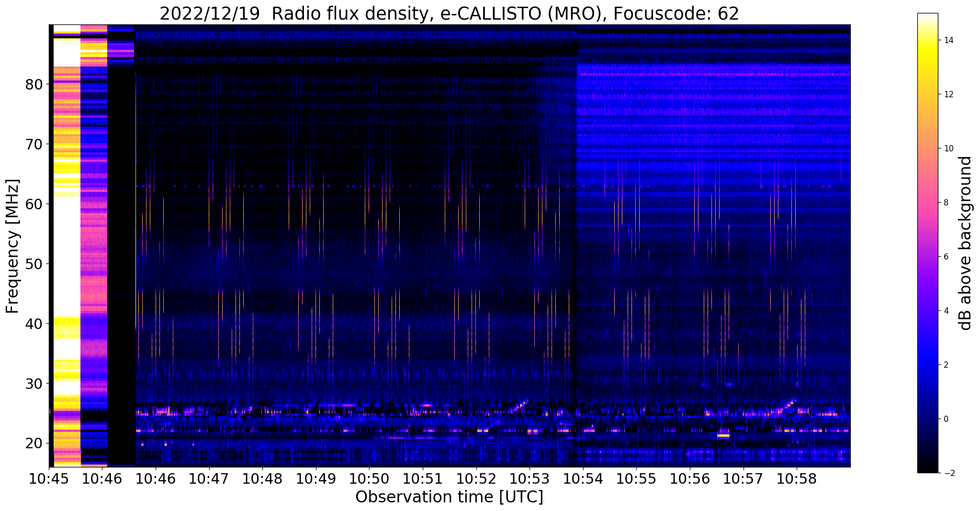Click the 10:51 time tick label

tap(423, 479)
